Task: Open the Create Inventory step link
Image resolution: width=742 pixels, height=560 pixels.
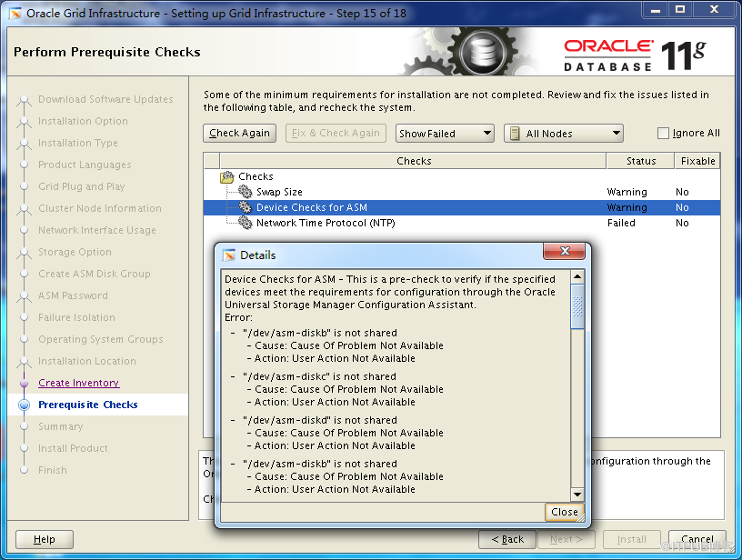Action: (78, 383)
